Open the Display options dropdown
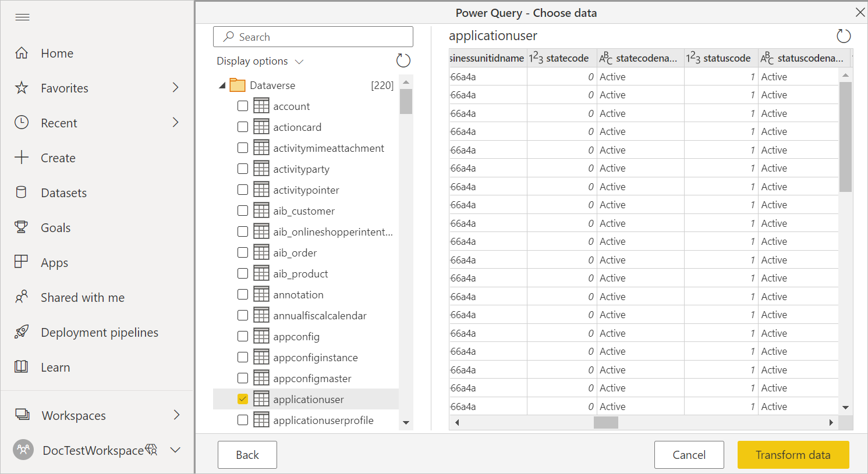 click(x=259, y=61)
